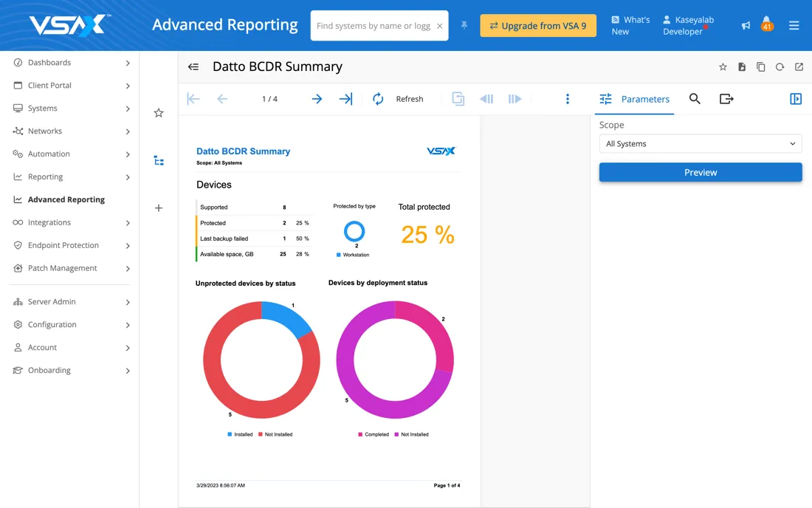
Task: Expand the Endpoint Protection section
Action: tap(72, 245)
